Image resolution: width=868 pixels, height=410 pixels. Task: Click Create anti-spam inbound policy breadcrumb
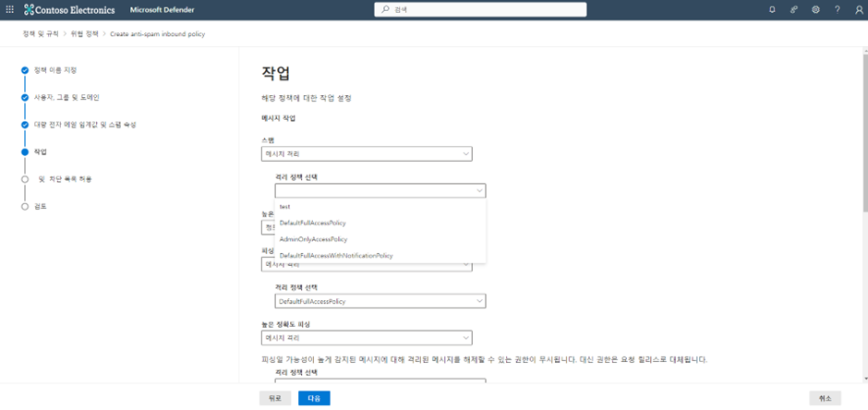point(157,34)
